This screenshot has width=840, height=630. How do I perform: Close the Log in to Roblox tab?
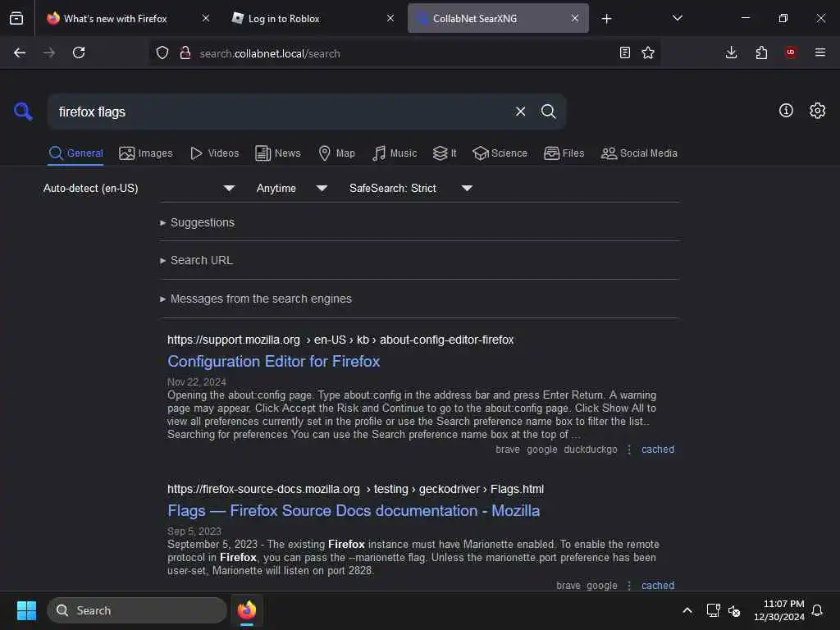[390, 18]
